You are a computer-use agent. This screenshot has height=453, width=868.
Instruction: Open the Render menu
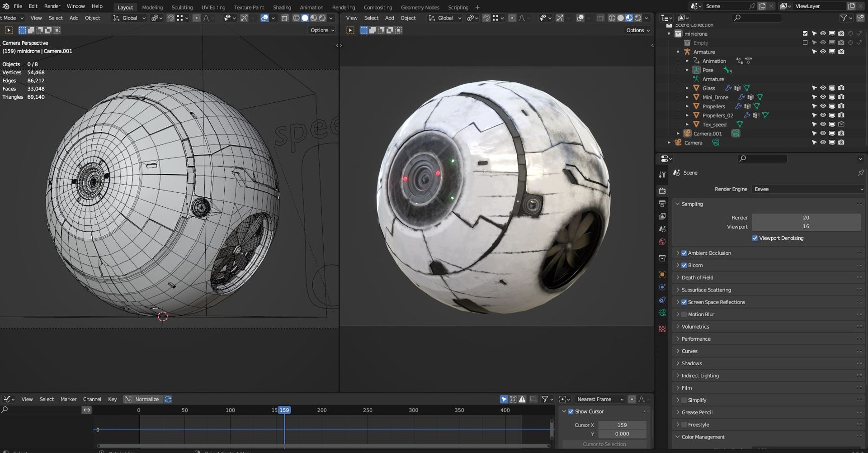(52, 6)
